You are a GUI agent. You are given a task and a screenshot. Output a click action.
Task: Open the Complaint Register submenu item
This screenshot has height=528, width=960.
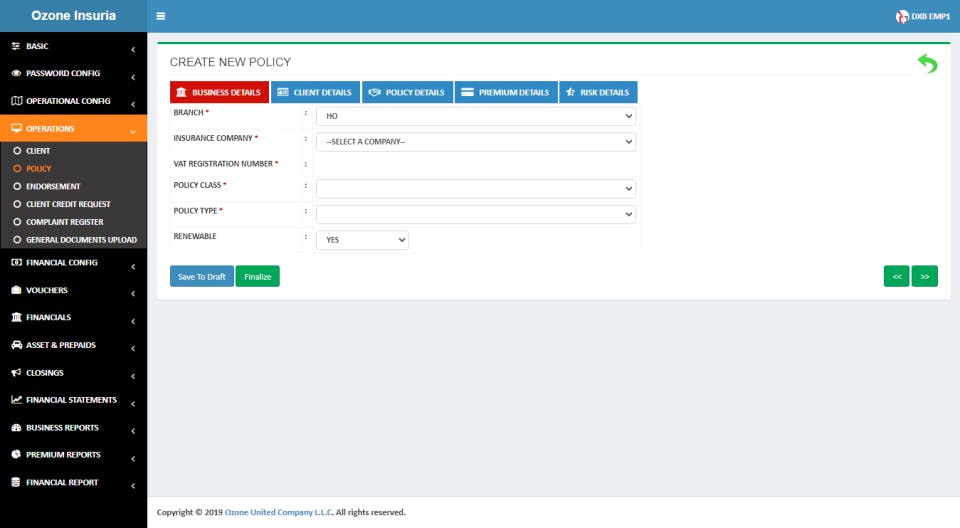[73, 222]
